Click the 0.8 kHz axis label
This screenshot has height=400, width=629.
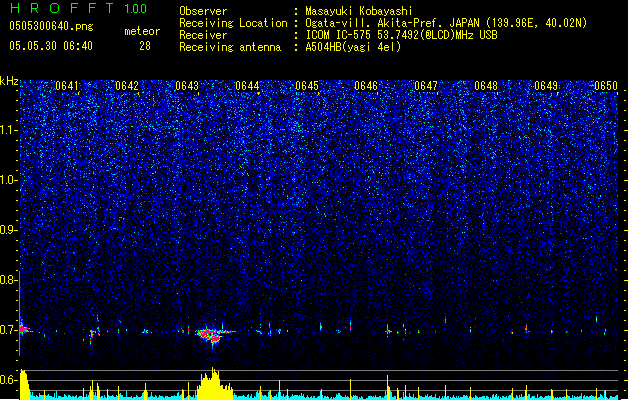8,280
